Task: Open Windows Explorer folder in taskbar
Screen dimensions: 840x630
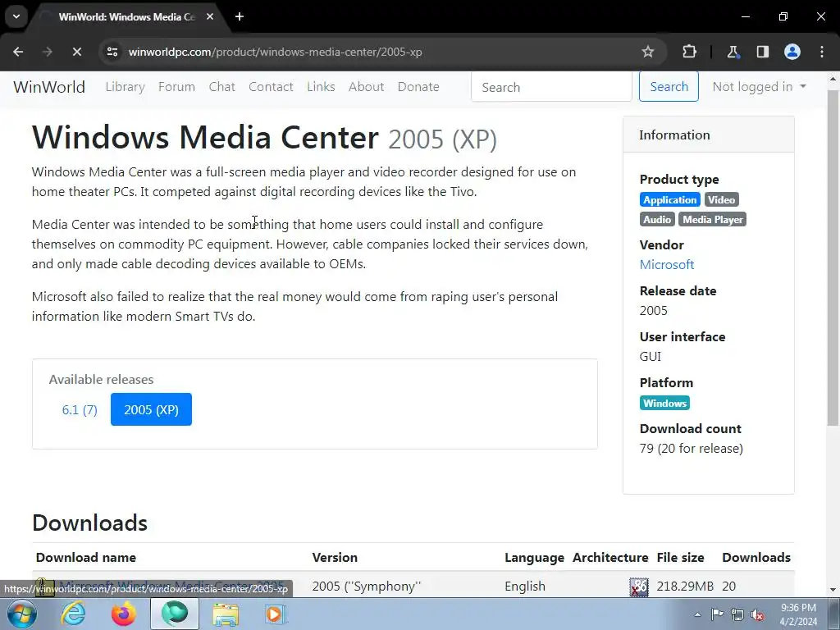Action: (226, 614)
